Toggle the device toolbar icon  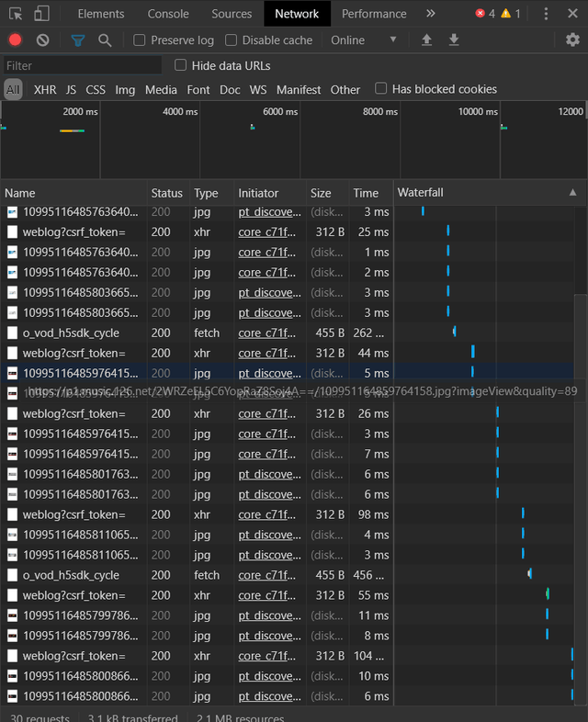click(x=42, y=14)
